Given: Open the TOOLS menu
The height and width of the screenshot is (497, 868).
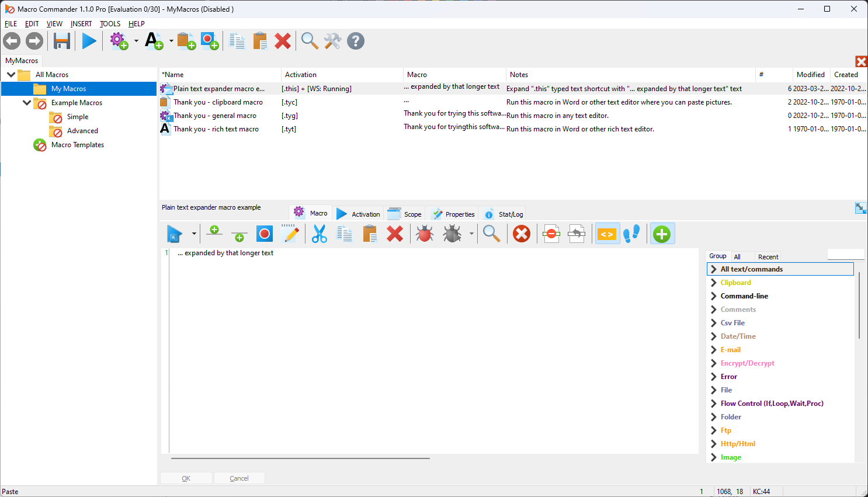Looking at the screenshot, I should (110, 24).
